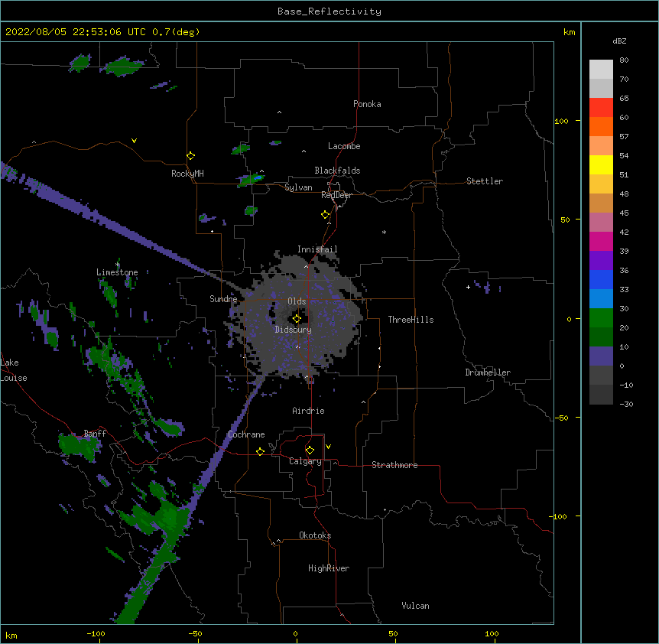The image size is (659, 644).
Task: Click the green echo cell above Sylvan label
Action: [251, 179]
